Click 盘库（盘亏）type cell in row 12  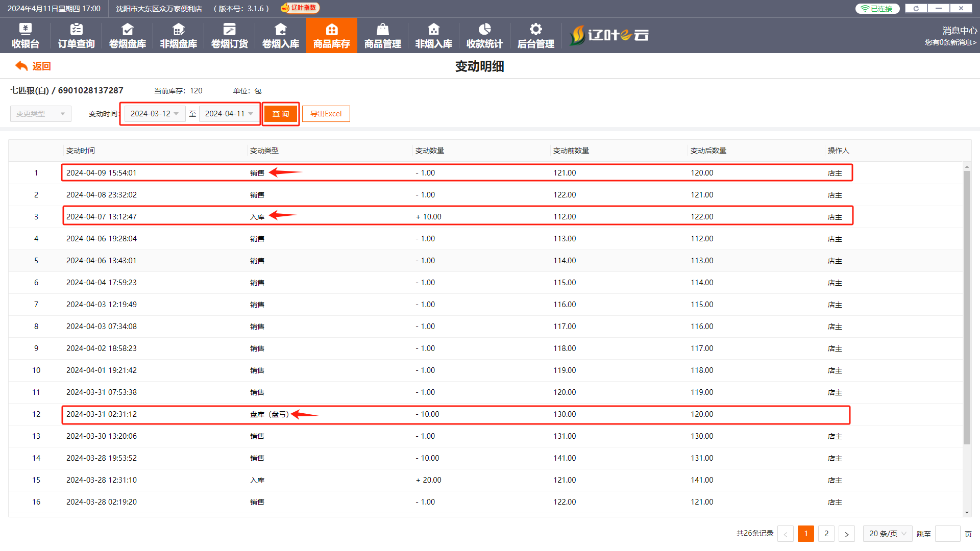(269, 414)
